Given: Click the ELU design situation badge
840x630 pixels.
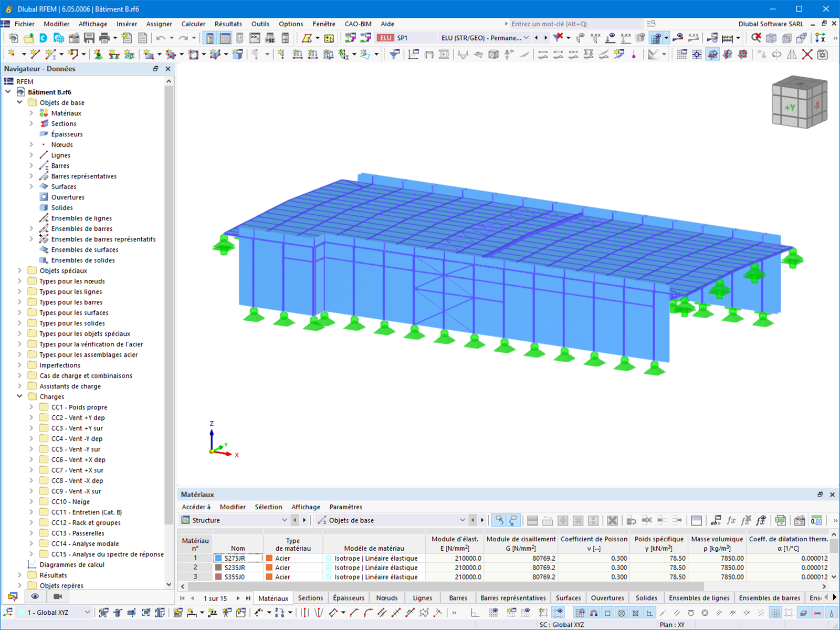Looking at the screenshot, I should [386, 38].
